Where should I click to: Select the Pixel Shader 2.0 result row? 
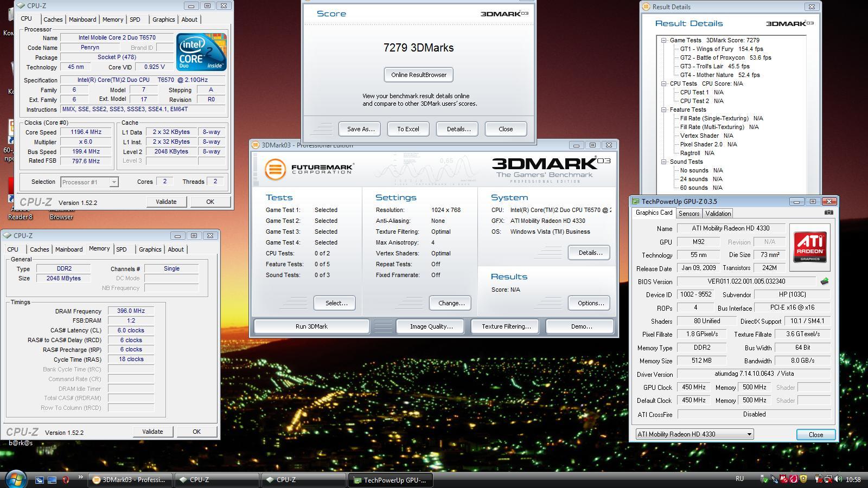[x=708, y=144]
